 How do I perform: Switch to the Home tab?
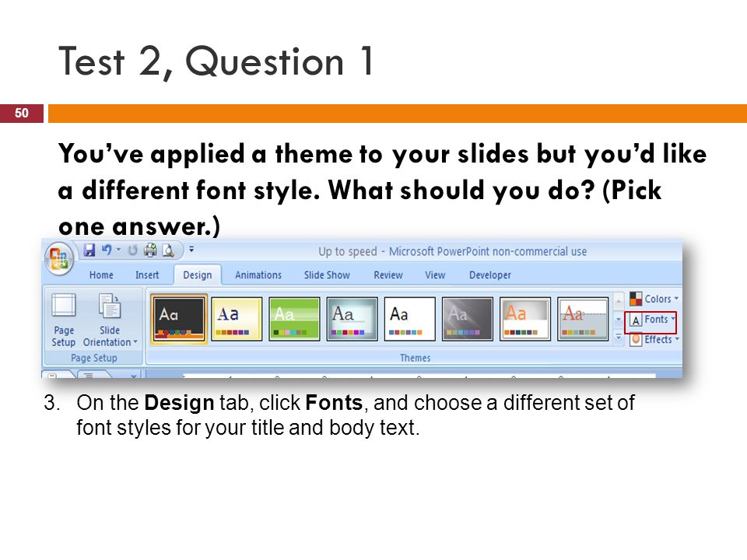tap(101, 275)
